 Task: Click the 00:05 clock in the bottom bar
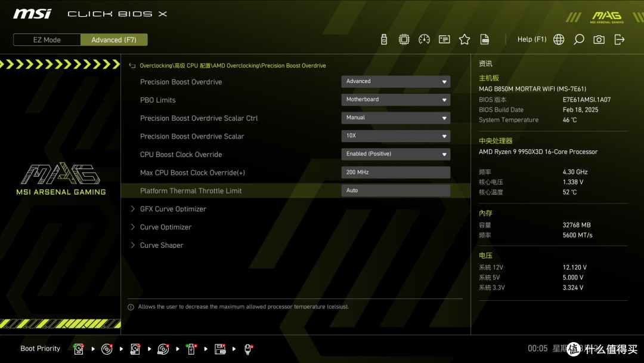(x=538, y=349)
